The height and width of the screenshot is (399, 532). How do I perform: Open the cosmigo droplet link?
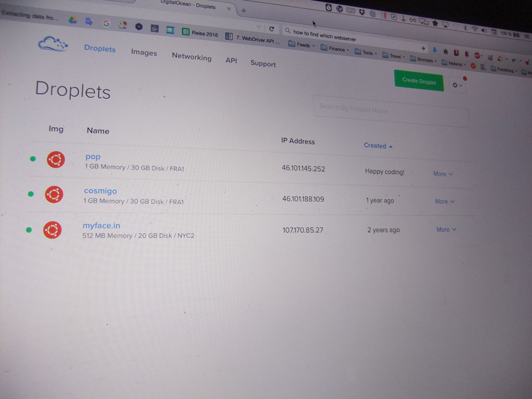(x=100, y=191)
